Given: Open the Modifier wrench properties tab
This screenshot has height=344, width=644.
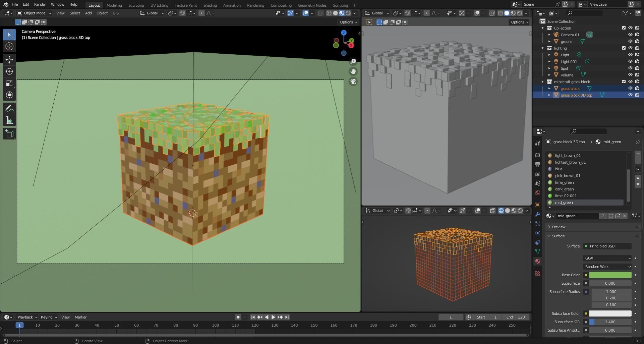Looking at the screenshot, I should tap(538, 214).
